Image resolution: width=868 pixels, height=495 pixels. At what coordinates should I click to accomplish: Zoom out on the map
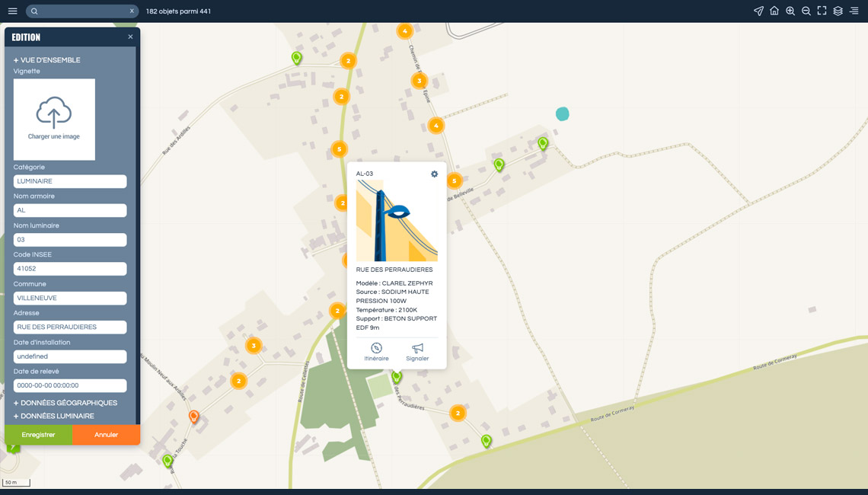coord(806,11)
